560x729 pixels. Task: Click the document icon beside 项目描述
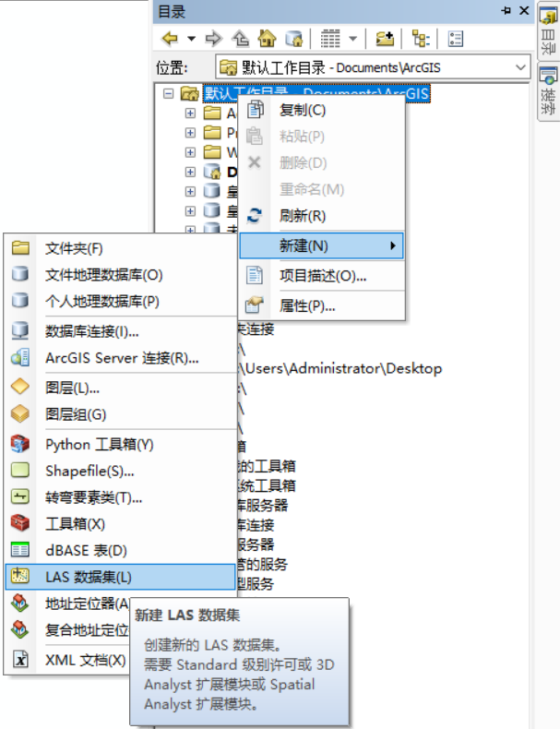[x=255, y=275]
